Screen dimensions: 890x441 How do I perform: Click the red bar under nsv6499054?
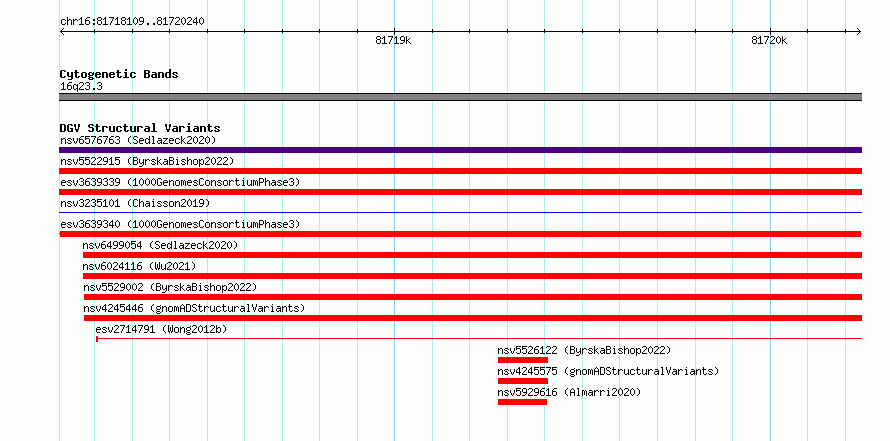click(472, 255)
